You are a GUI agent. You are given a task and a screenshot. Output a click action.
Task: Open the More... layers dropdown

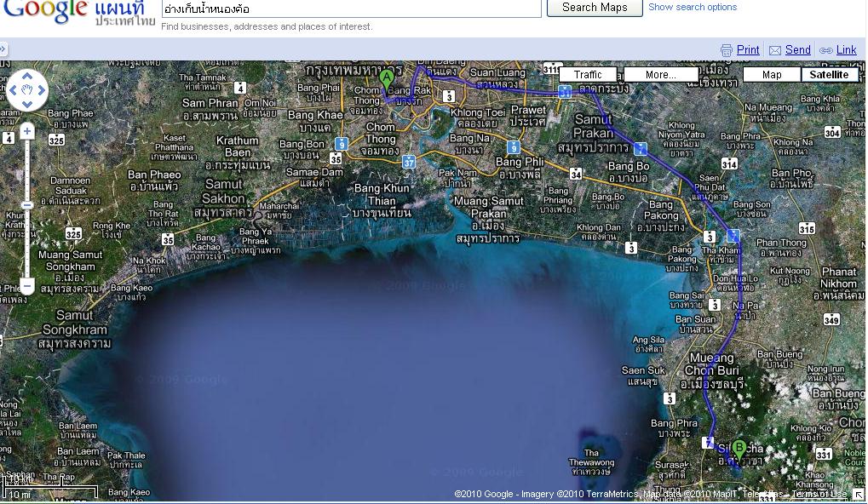pos(661,75)
